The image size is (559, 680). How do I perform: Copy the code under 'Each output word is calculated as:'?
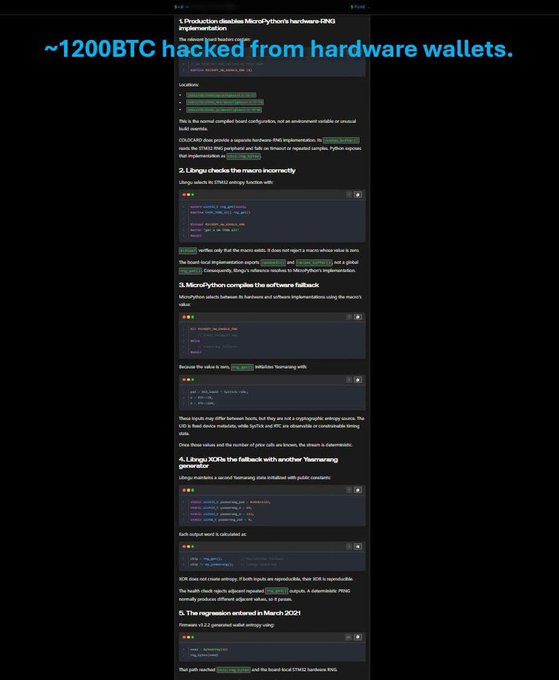[x=358, y=546]
